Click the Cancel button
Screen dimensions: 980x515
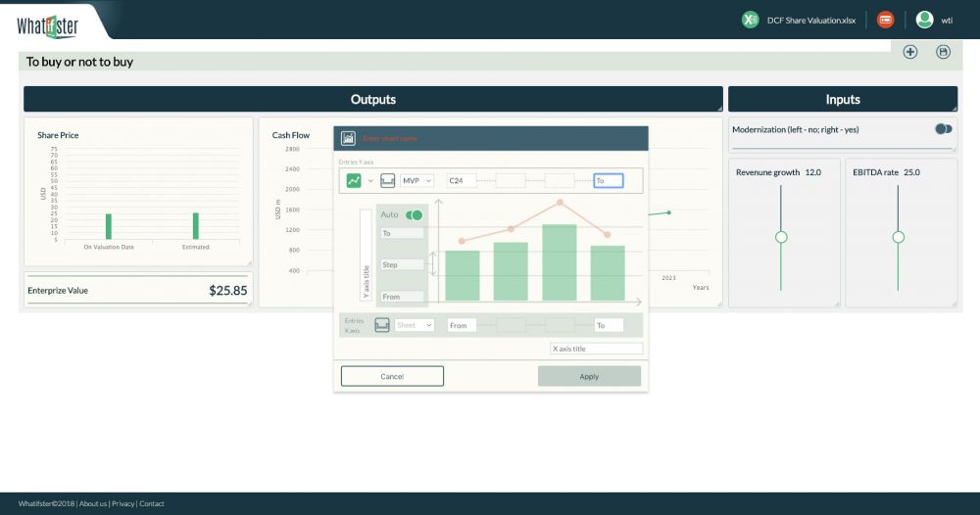(392, 376)
